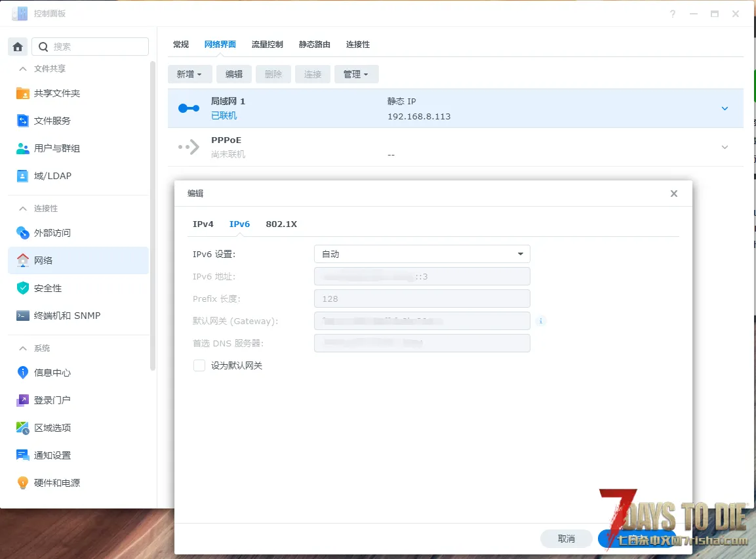
Task: Open 登录门户 icon
Action: click(x=23, y=400)
